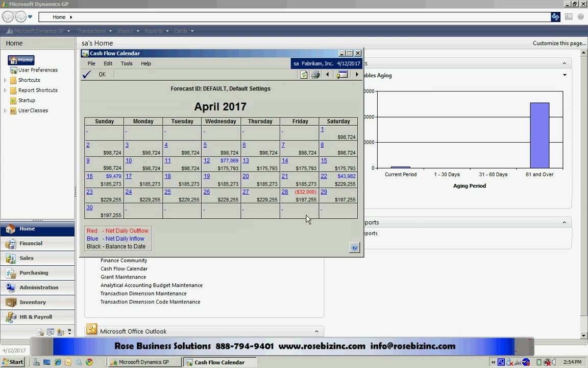The width and height of the screenshot is (588, 368).
Task: Click the 61 and Over aging bar
Action: [x=540, y=135]
